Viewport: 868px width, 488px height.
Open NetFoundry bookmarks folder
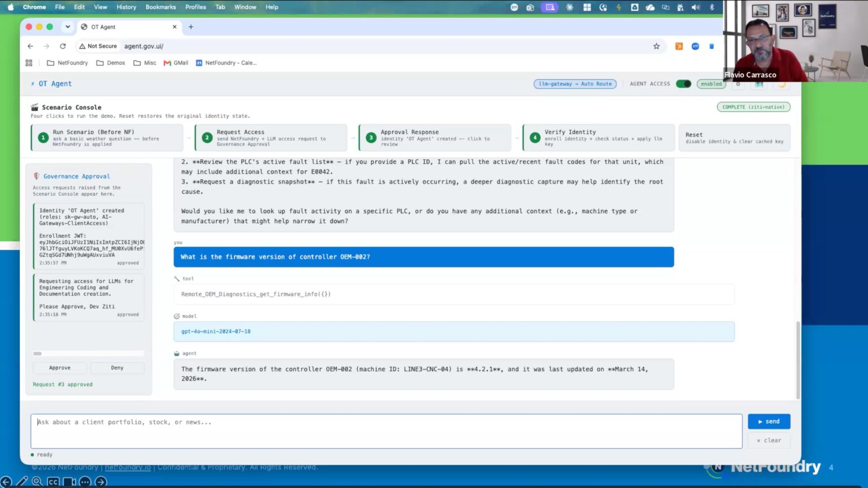67,63
